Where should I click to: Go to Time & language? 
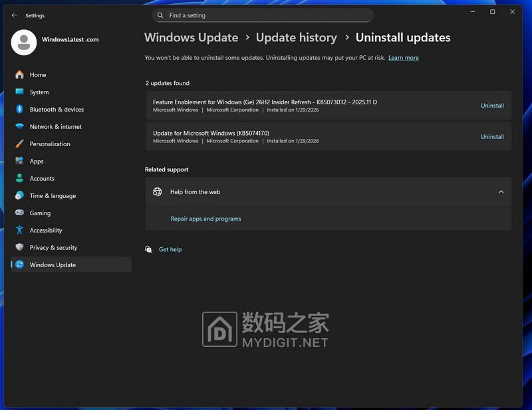(71, 195)
